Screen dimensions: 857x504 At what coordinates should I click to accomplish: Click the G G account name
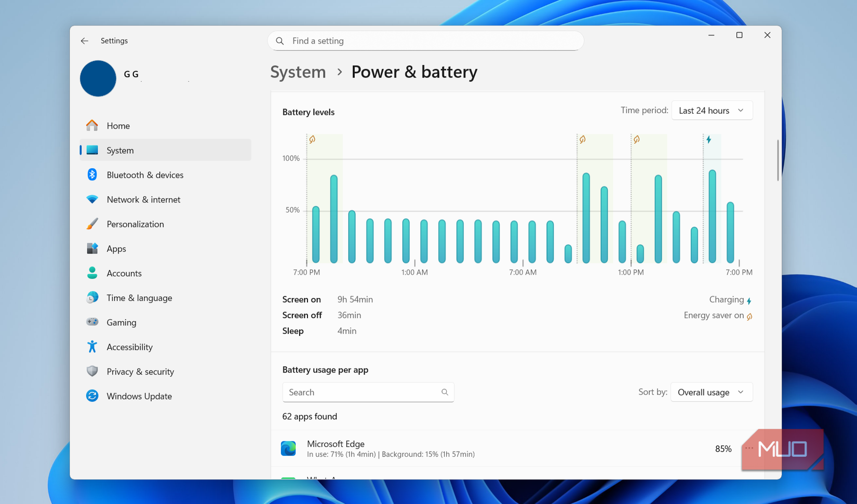[131, 74]
